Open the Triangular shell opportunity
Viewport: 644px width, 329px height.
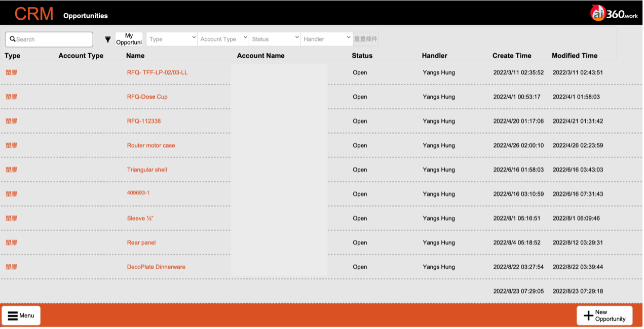pos(147,170)
